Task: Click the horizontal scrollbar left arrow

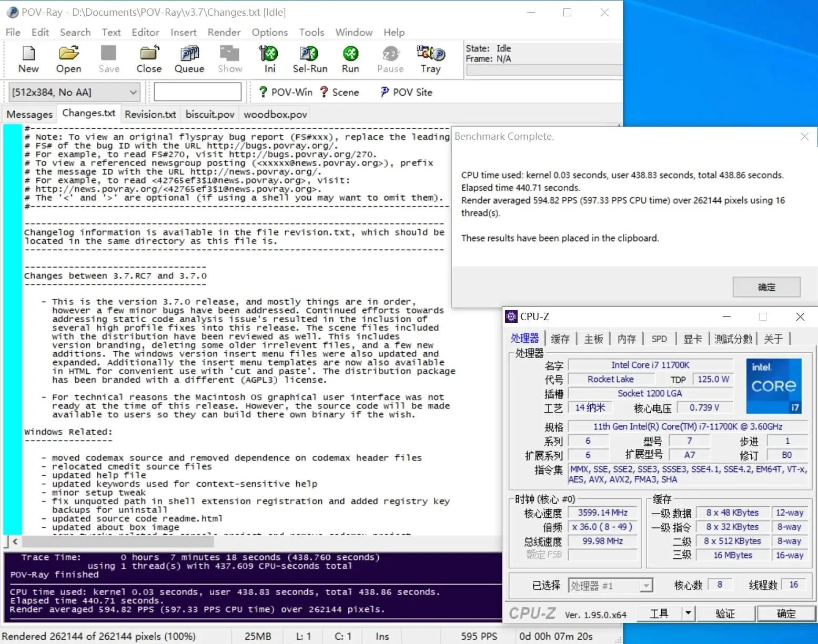Action: point(15,541)
